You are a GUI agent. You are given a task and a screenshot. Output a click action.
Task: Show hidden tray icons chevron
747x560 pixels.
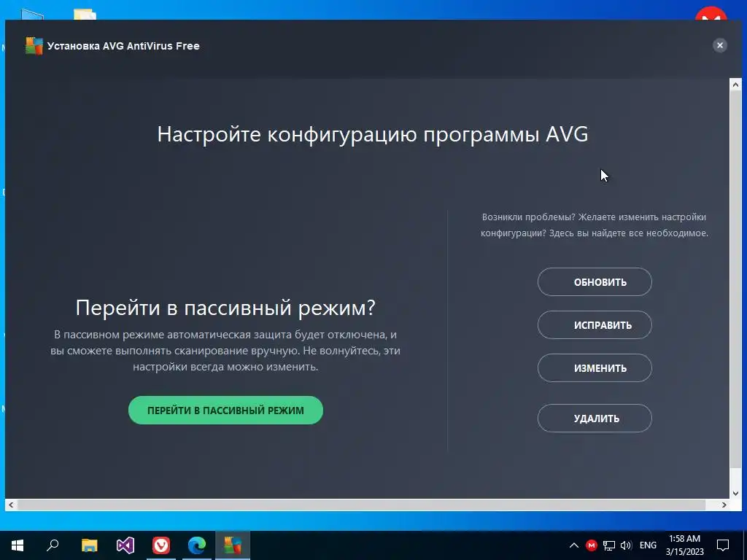(574, 545)
